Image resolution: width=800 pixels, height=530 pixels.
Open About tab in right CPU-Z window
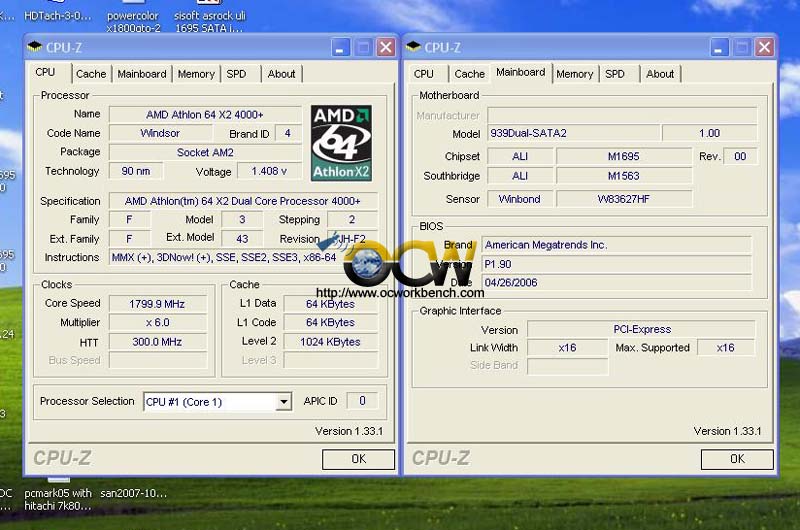(x=660, y=74)
